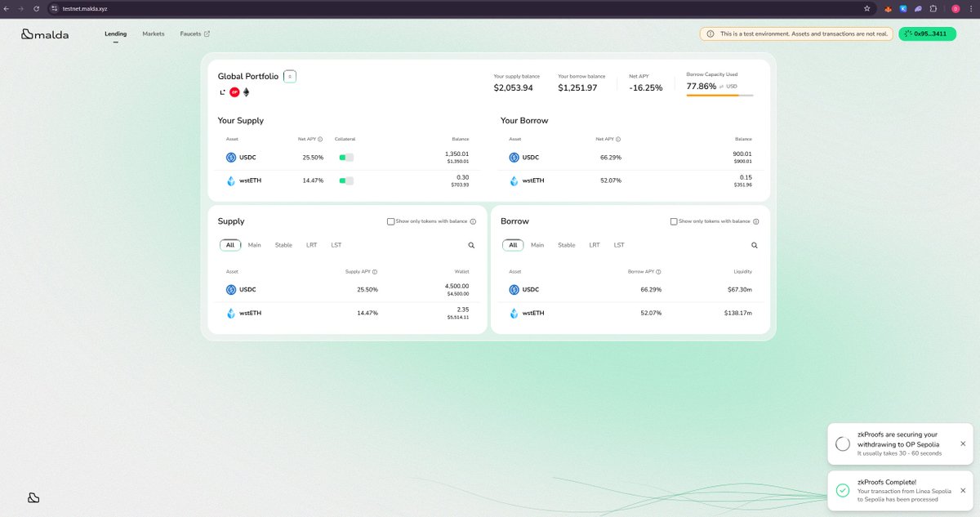Click the Your borrow balance $1,251.97
980x517 pixels.
click(577, 87)
